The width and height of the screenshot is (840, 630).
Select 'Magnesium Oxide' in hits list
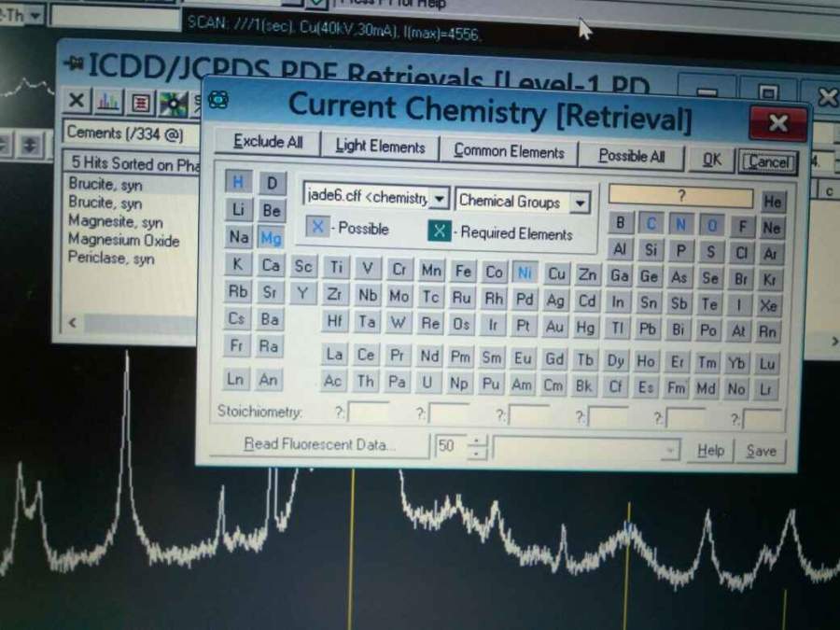pos(124,240)
